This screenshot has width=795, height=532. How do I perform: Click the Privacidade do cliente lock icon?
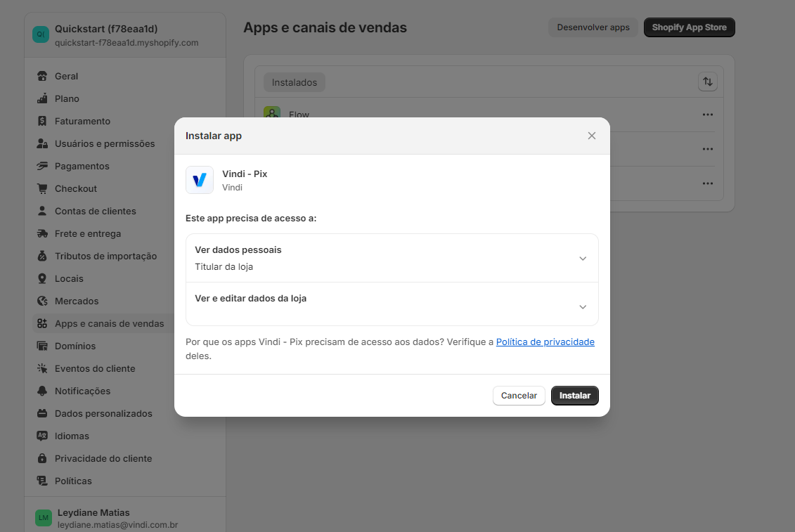point(42,458)
